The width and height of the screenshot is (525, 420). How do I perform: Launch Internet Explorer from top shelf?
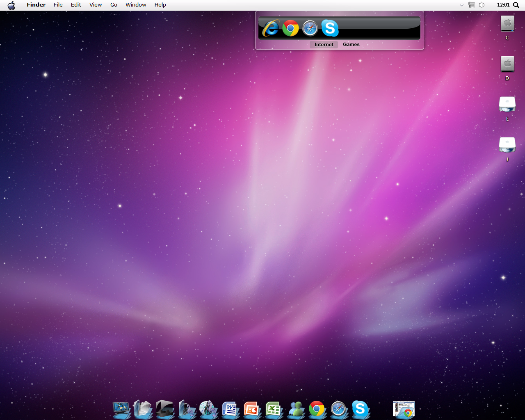pyautogui.click(x=271, y=28)
